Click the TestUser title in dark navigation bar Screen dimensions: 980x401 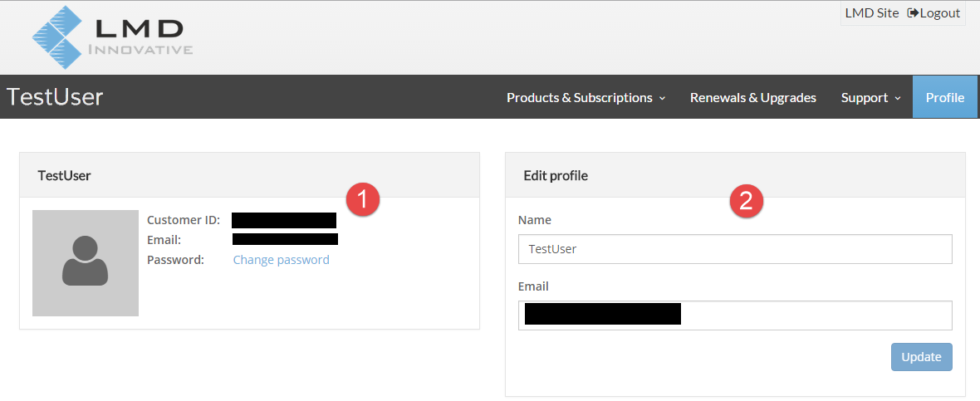pos(55,97)
